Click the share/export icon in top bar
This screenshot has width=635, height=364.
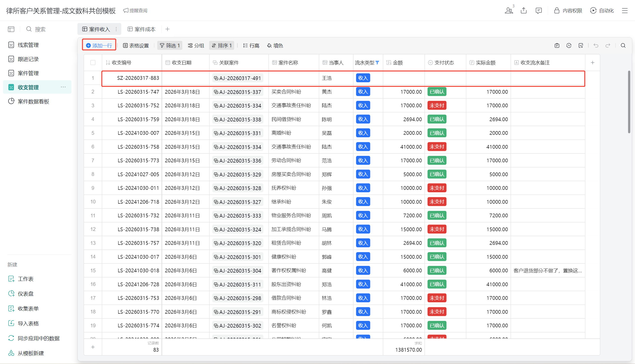tap(523, 10)
